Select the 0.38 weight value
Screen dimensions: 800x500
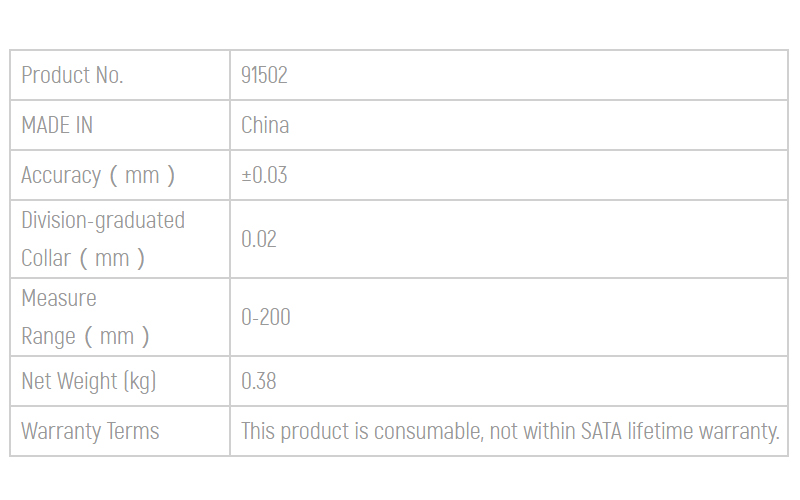coord(259,381)
